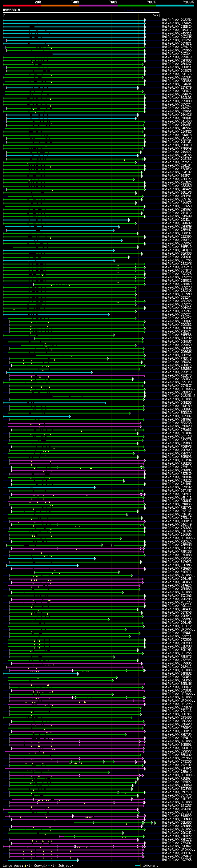Click hit label UniRef100_B6TY06
The image size is (197, 868).
(177, 260)
